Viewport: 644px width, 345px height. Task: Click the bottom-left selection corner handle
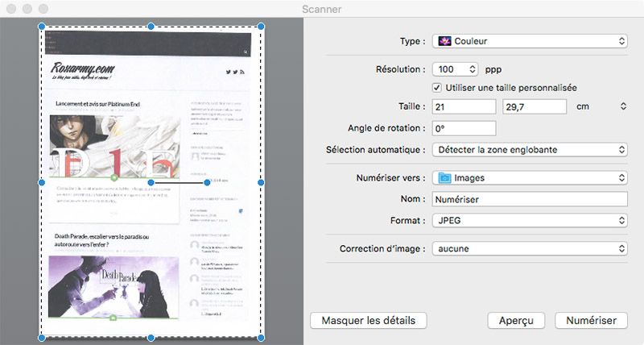tap(42, 338)
